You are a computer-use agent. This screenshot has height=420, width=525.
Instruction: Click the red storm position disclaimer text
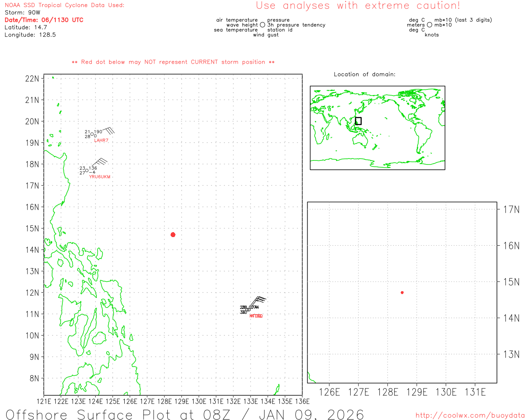tap(173, 62)
